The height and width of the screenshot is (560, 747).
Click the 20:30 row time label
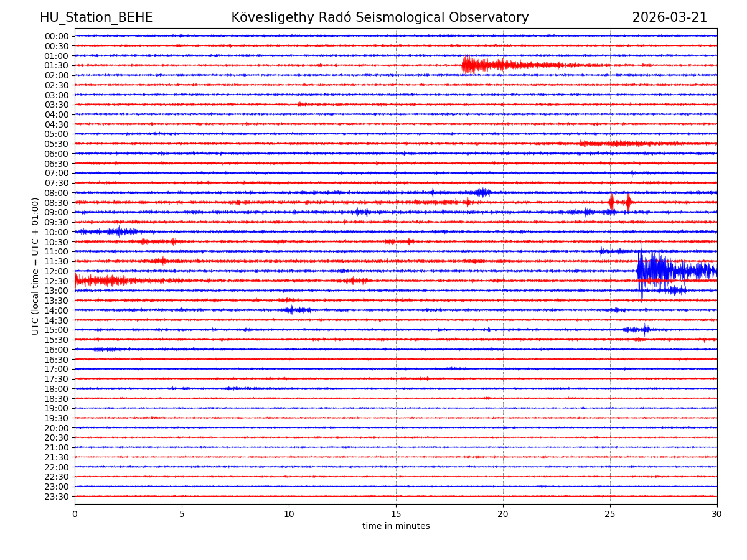coord(57,438)
